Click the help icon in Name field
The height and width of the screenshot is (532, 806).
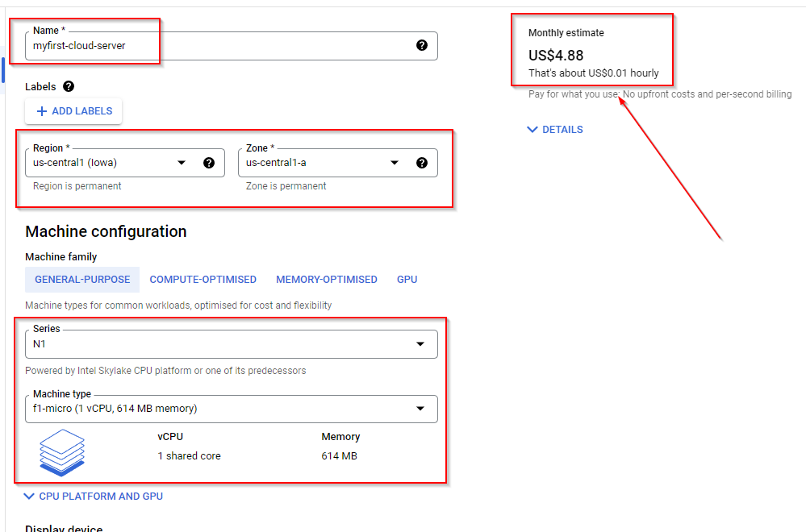[x=421, y=45]
